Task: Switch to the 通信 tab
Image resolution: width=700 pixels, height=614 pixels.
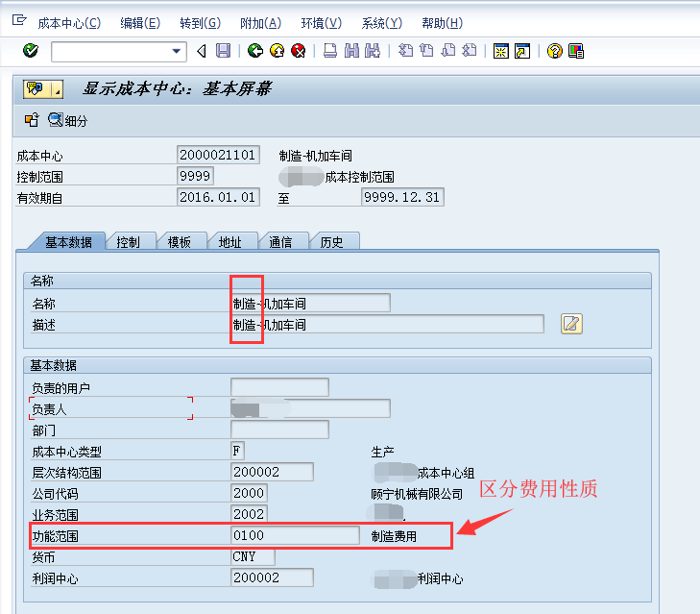Action: [280, 242]
